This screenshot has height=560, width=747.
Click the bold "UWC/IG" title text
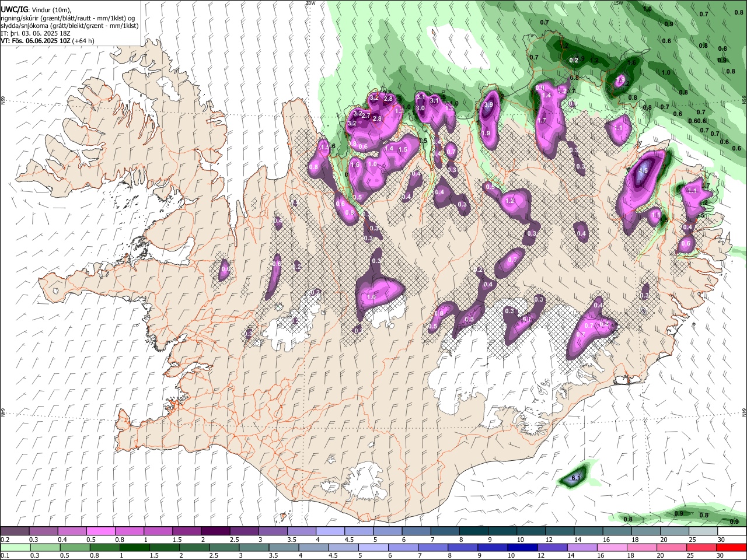13,9
